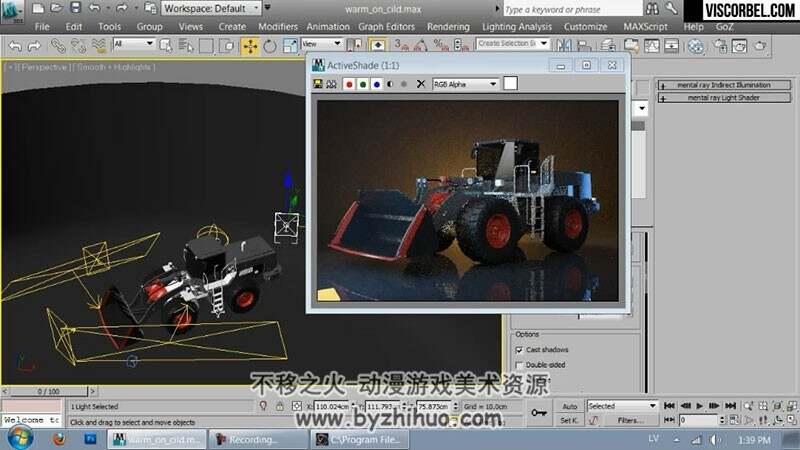Click the Align tool icon
Screen dimensions: 800x450
(x=584, y=46)
